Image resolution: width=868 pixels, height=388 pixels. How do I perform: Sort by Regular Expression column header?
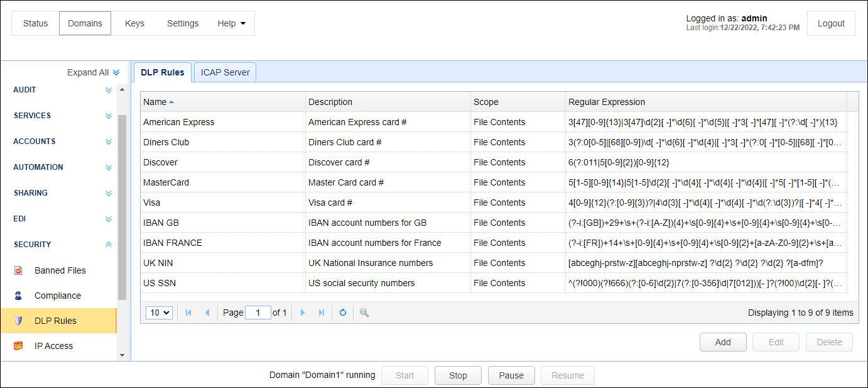point(706,102)
